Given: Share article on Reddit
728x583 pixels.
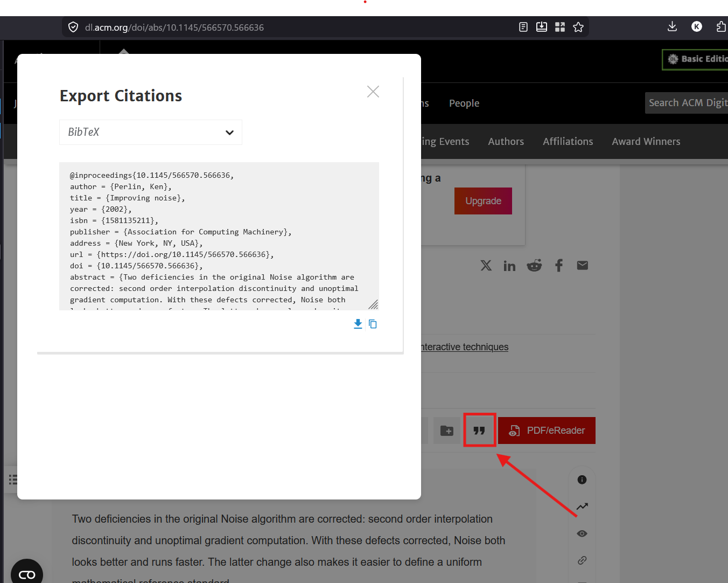Looking at the screenshot, I should pyautogui.click(x=534, y=265).
